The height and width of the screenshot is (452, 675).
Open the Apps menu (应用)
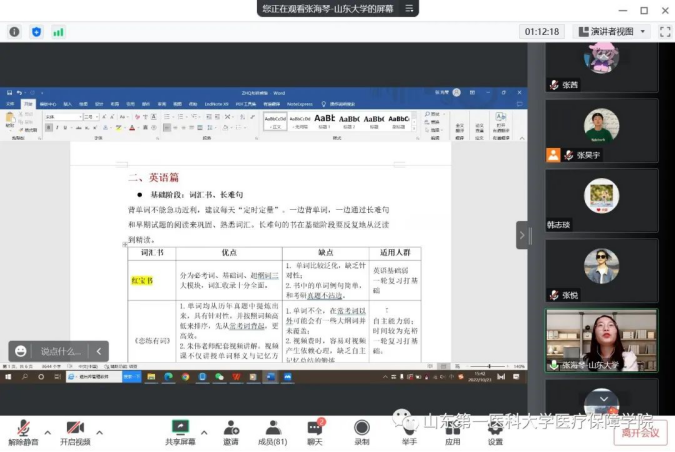pos(452,429)
